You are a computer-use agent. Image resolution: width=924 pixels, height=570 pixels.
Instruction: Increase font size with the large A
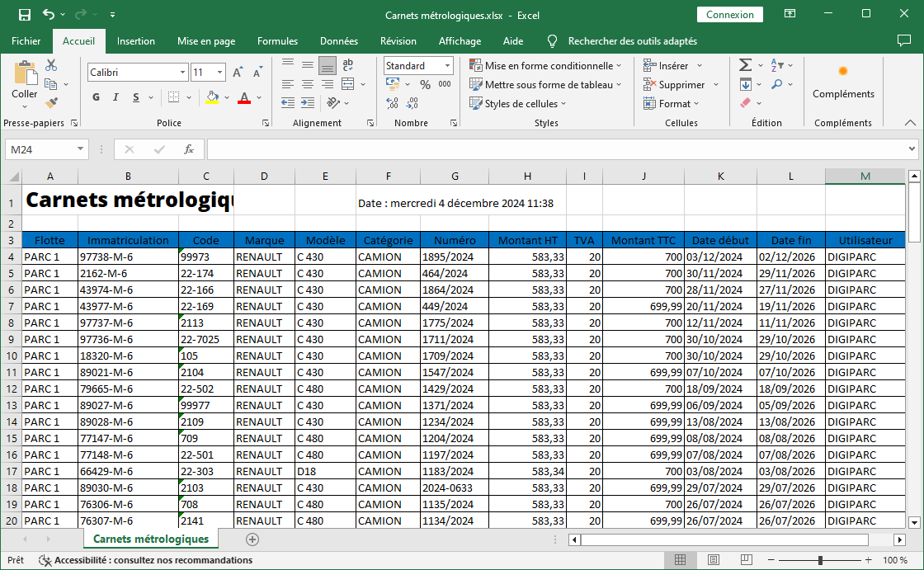pyautogui.click(x=238, y=73)
